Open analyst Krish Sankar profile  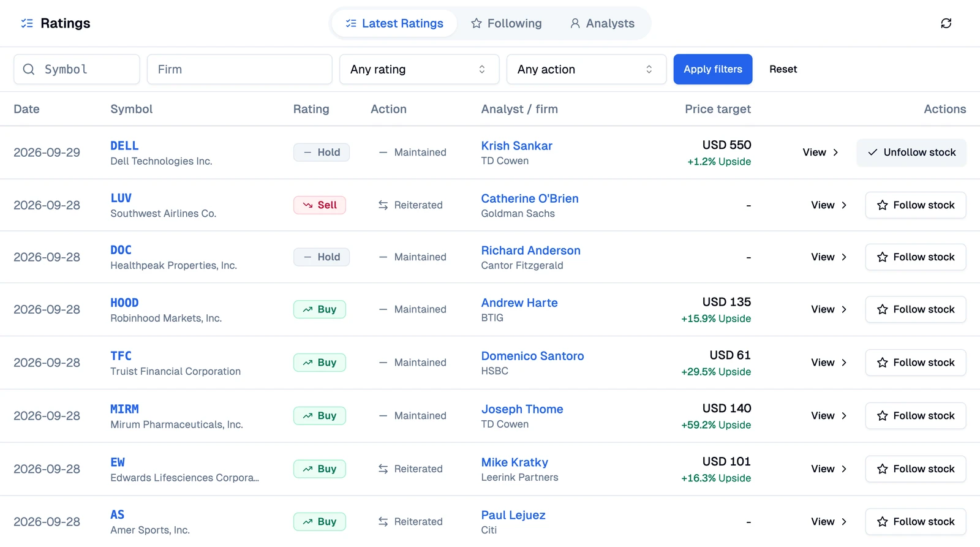click(516, 146)
